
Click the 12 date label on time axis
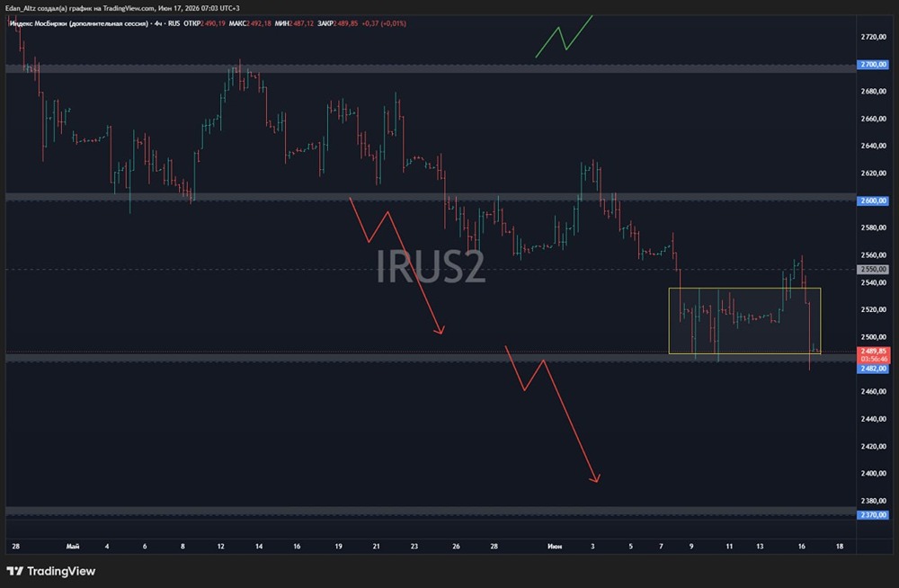click(x=221, y=546)
